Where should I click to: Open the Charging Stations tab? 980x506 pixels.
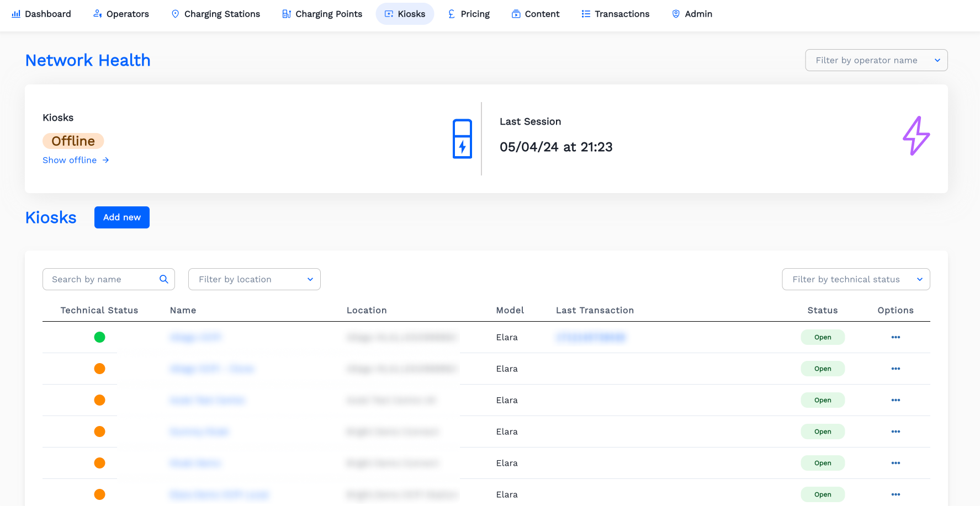[x=215, y=14]
